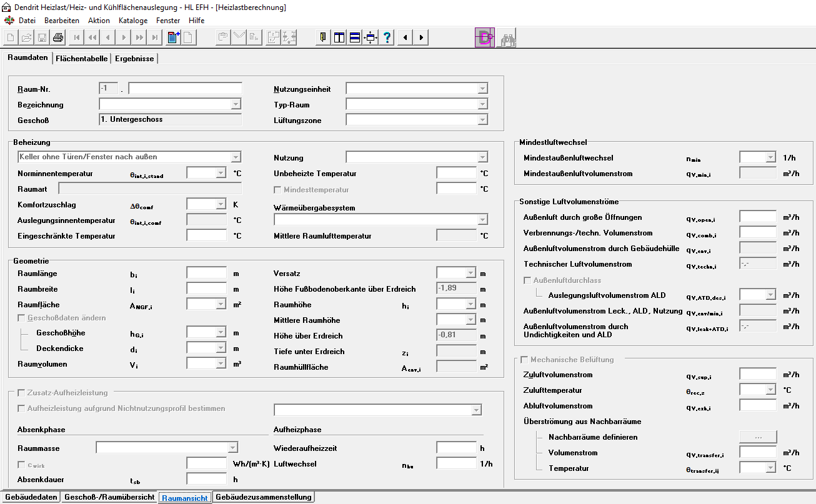Click the Raumlänge input field
The width and height of the screenshot is (816, 504).
tap(207, 273)
